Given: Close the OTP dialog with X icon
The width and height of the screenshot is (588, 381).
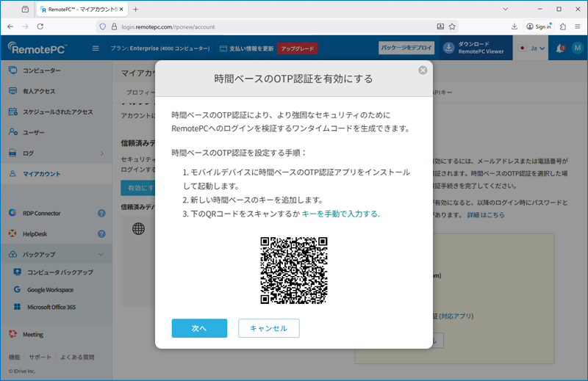Looking at the screenshot, I should tap(423, 70).
